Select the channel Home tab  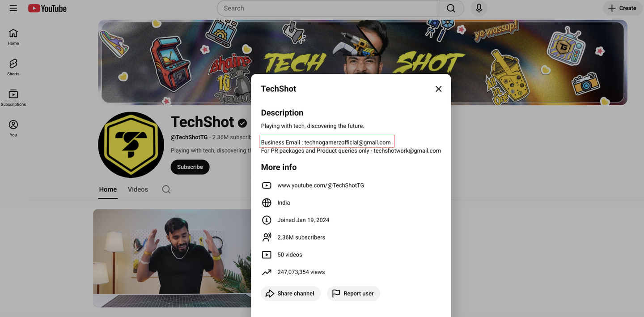108,189
